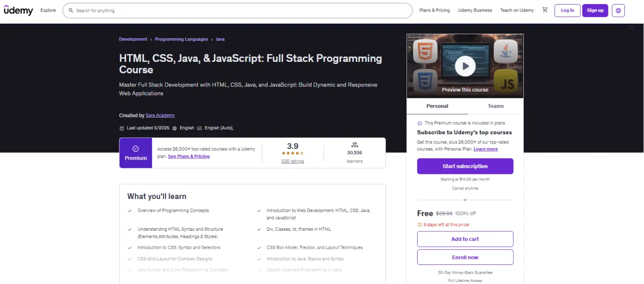Click the Premium badge checkmark icon
Image resolution: width=644 pixels, height=284 pixels.
point(136,149)
